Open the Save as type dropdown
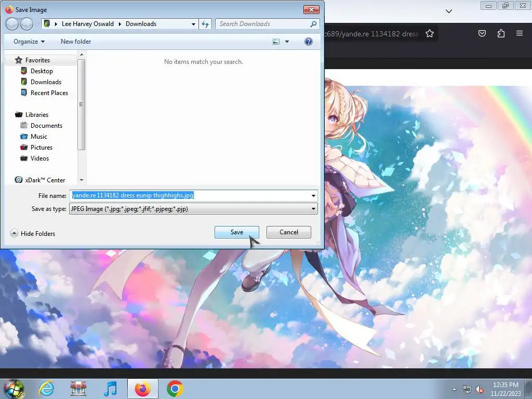This screenshot has width=532, height=399. tap(193, 209)
